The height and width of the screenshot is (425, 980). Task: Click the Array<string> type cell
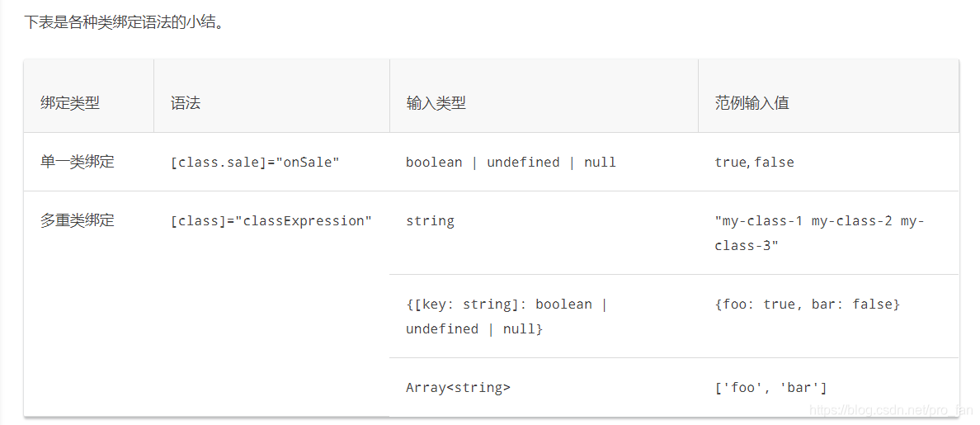[458, 388]
